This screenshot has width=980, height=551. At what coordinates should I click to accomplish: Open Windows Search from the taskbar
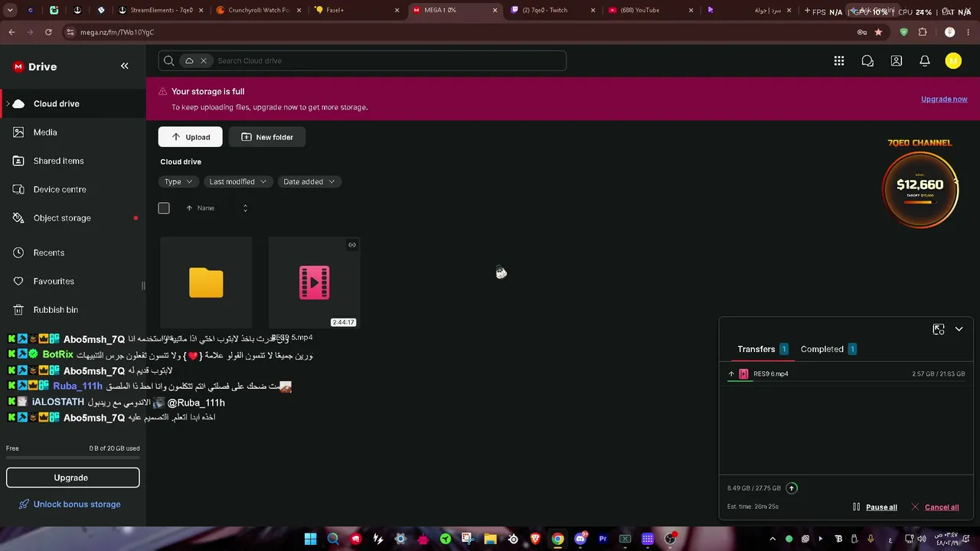(333, 539)
